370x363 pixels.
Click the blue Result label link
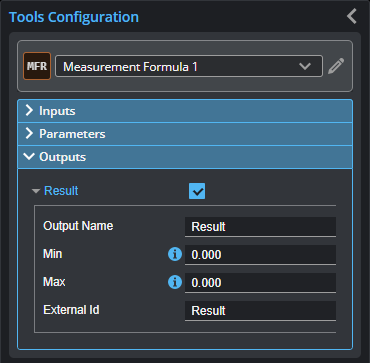tap(61, 191)
